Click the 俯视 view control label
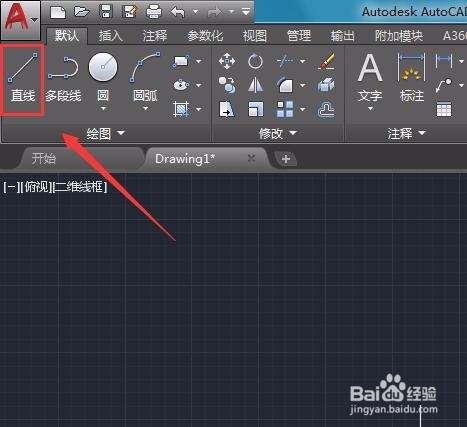Image resolution: width=467 pixels, height=427 pixels. click(x=37, y=187)
